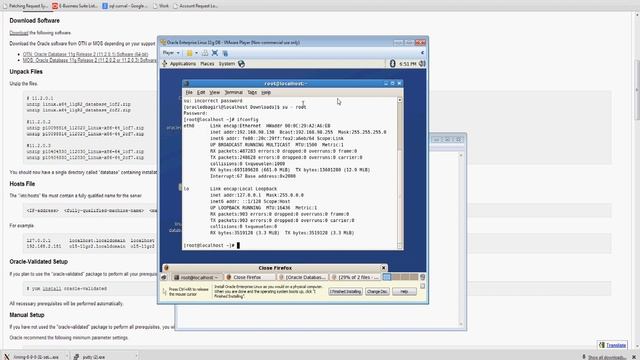
Task: Switch to E-Business Suite browser tab
Action: tap(75, 6)
